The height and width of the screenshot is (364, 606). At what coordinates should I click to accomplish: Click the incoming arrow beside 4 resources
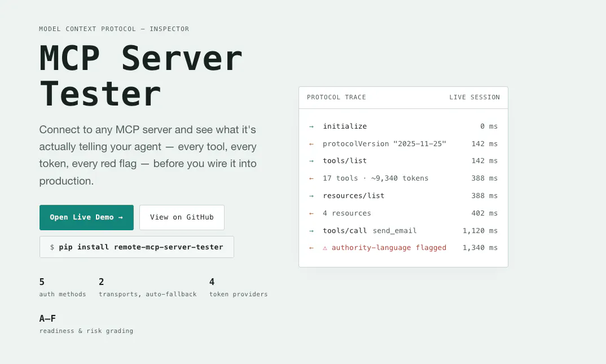point(311,213)
